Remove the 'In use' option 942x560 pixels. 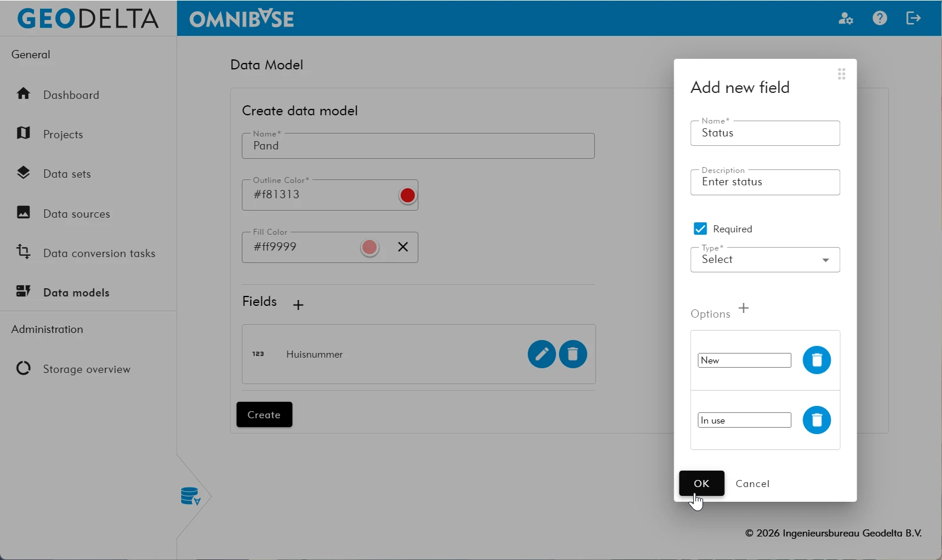(817, 420)
